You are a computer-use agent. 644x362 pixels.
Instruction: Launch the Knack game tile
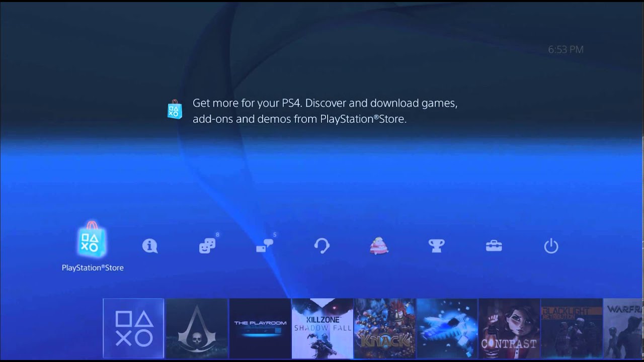[x=384, y=328]
